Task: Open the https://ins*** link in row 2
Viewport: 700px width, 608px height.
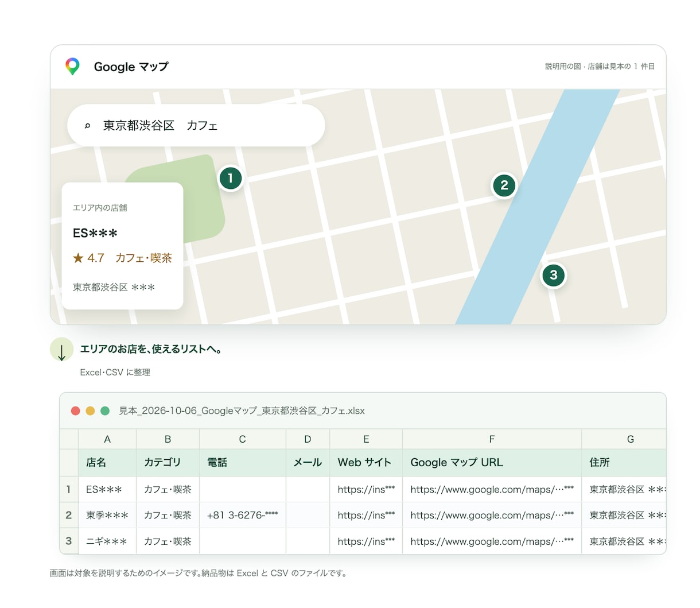Action: coord(366,515)
